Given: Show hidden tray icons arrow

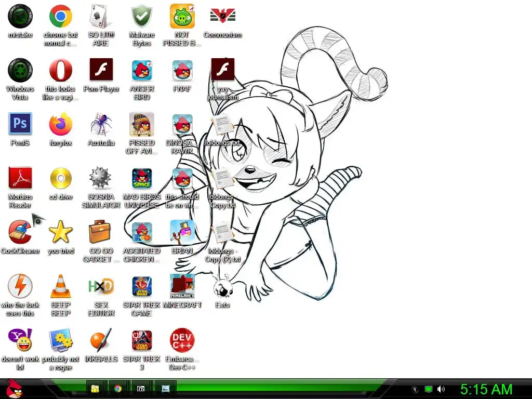Looking at the screenshot, I should click(x=415, y=390).
